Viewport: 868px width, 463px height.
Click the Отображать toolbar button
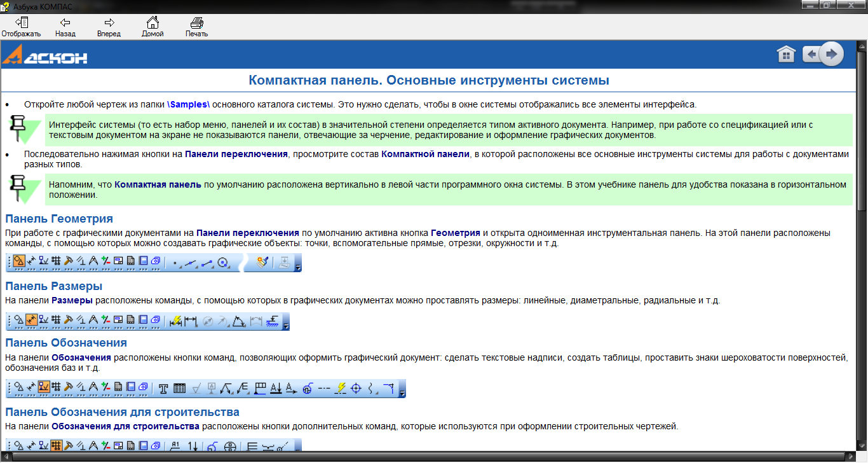21,27
